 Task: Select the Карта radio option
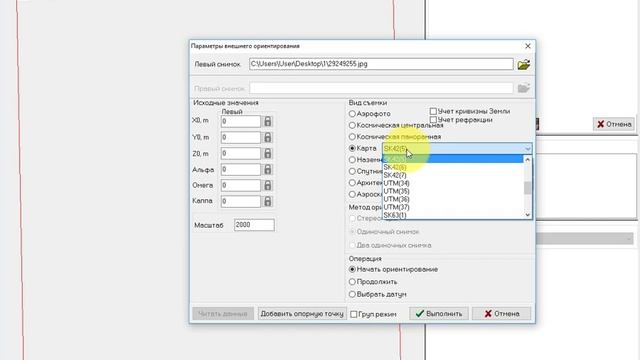pyautogui.click(x=352, y=148)
